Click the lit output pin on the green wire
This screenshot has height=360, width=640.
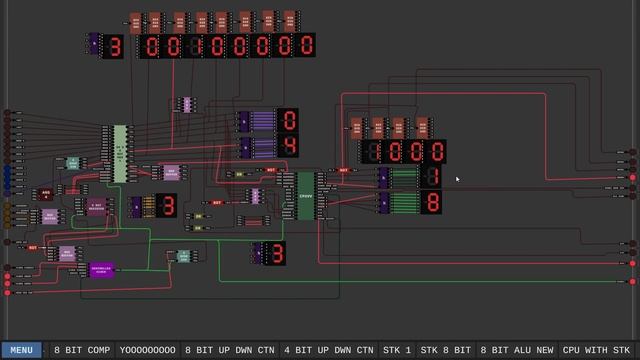tap(633, 282)
